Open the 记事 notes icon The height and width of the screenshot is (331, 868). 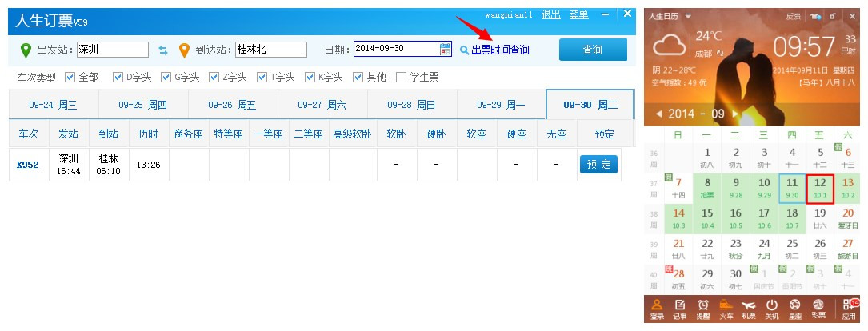(680, 309)
